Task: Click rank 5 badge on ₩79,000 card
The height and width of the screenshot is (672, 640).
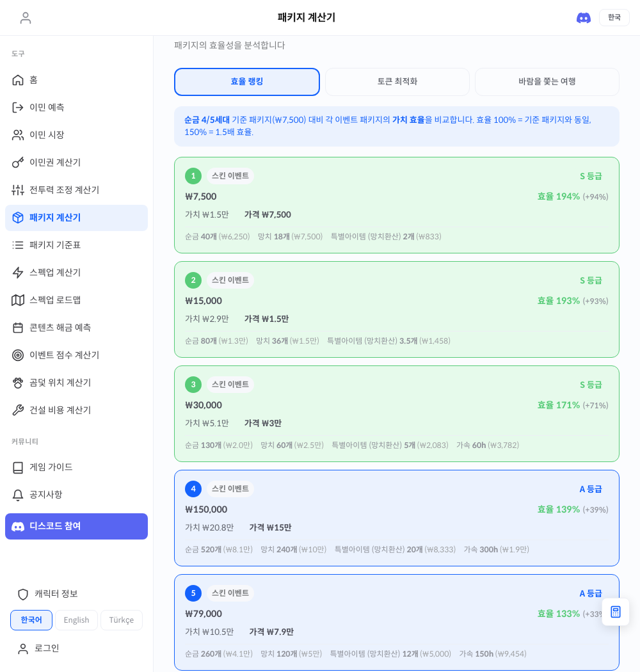Action: coord(193,593)
